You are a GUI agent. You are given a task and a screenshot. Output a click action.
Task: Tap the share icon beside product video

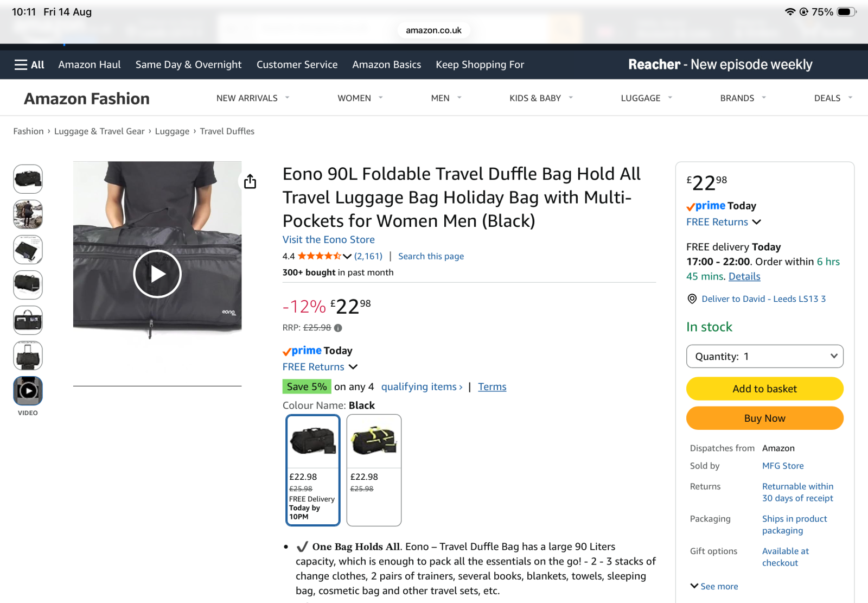pyautogui.click(x=250, y=181)
